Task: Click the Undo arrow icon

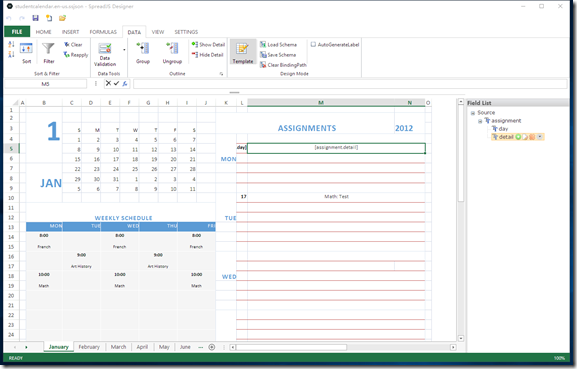Action: tap(9, 18)
